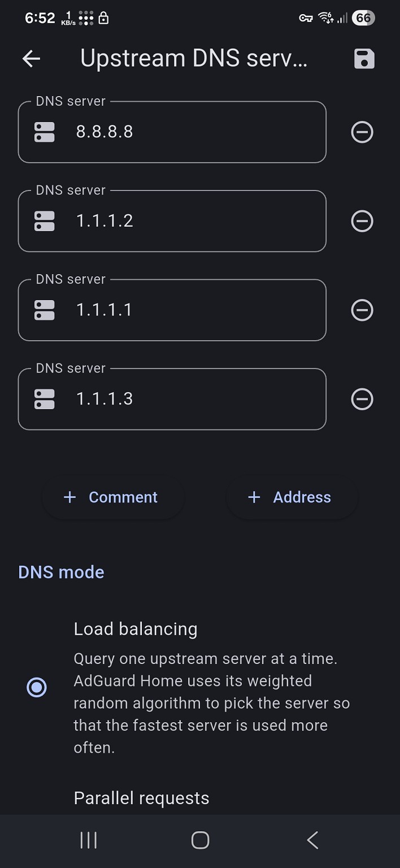Screen dimensions: 400x868
Task: Add a new DNS Address
Action: (x=291, y=497)
